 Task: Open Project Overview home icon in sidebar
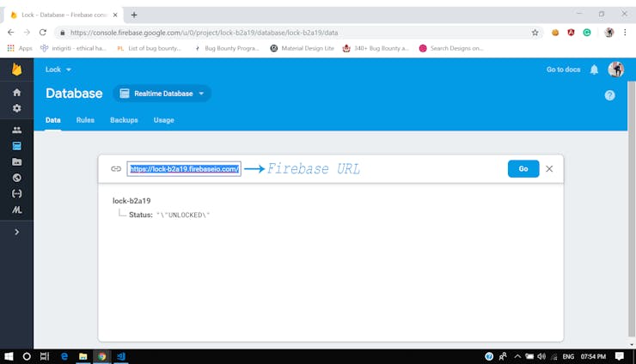pos(16,93)
